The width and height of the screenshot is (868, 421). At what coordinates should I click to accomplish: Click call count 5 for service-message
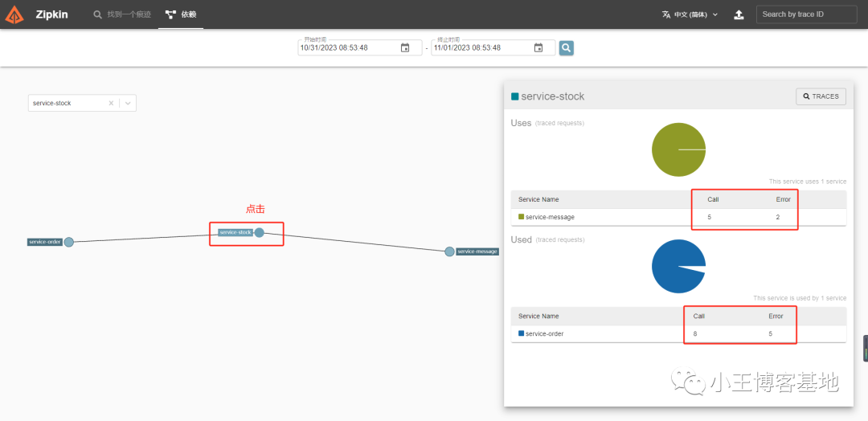tap(710, 218)
